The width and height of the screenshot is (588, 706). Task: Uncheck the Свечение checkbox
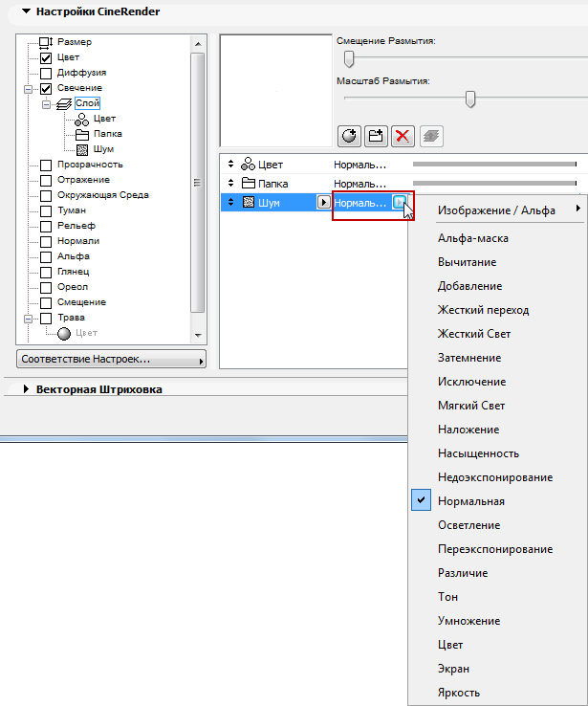click(x=46, y=89)
